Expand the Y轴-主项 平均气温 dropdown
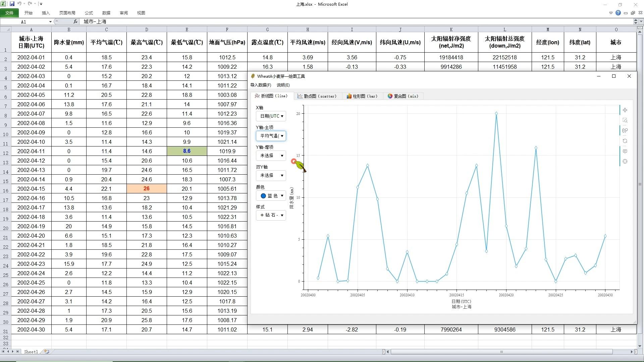This screenshot has height=362, width=644. point(271,136)
